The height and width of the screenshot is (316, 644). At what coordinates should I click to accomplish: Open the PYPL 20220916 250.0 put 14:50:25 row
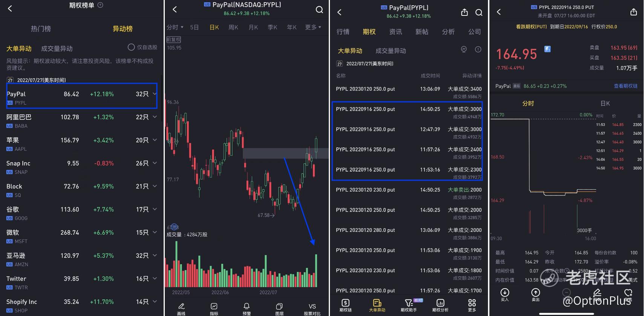pyautogui.click(x=409, y=112)
